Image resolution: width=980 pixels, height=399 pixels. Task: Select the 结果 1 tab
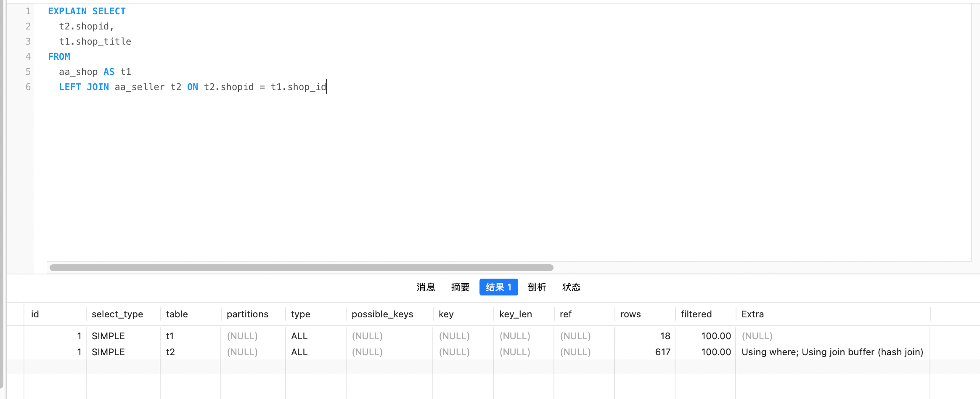[x=498, y=287]
